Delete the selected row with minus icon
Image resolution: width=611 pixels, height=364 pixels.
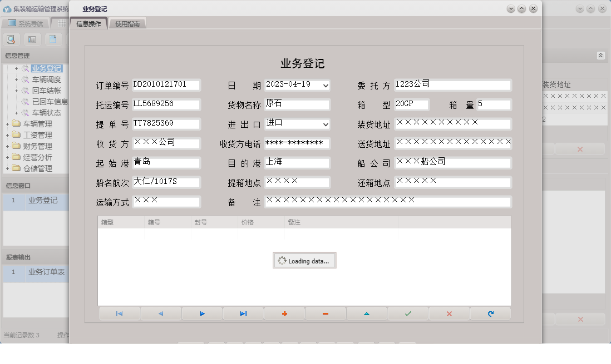tap(326, 313)
